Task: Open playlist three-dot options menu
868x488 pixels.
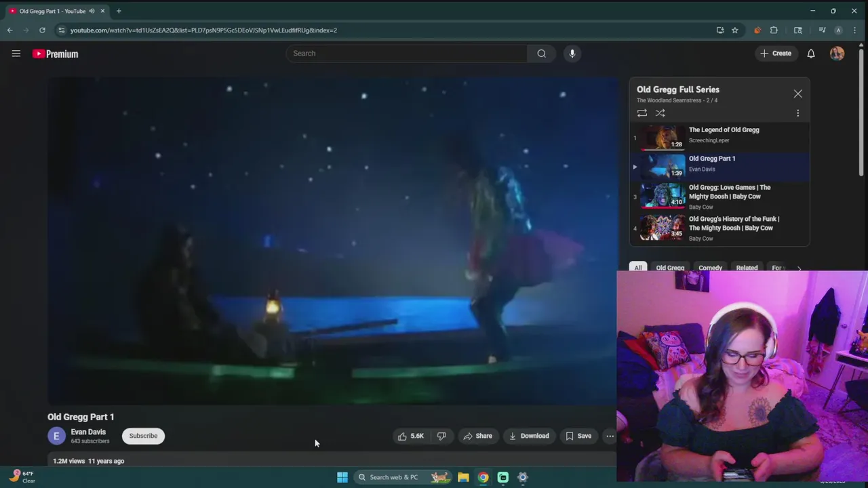Action: tap(797, 113)
